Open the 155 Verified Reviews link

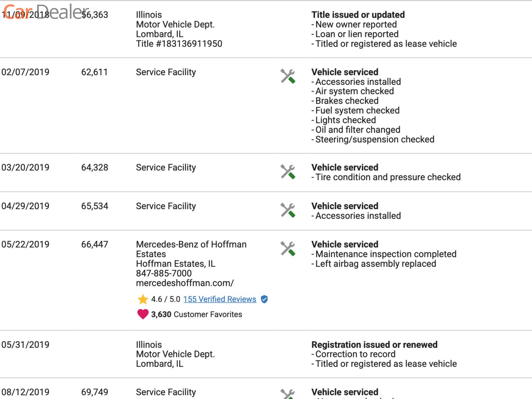[219, 299]
